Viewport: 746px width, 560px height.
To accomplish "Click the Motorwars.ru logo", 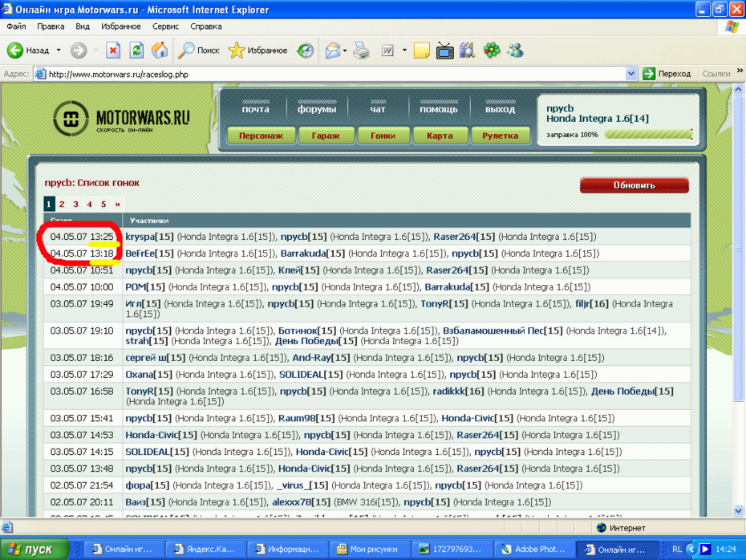I will (123, 120).
